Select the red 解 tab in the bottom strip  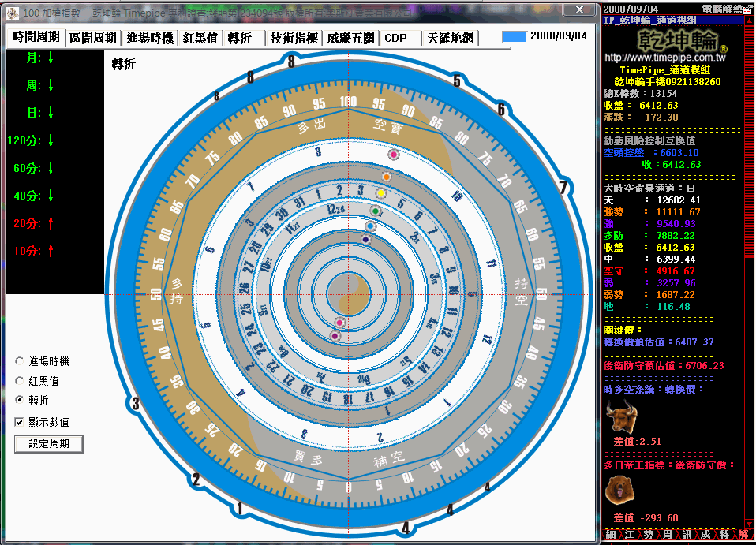point(743,535)
